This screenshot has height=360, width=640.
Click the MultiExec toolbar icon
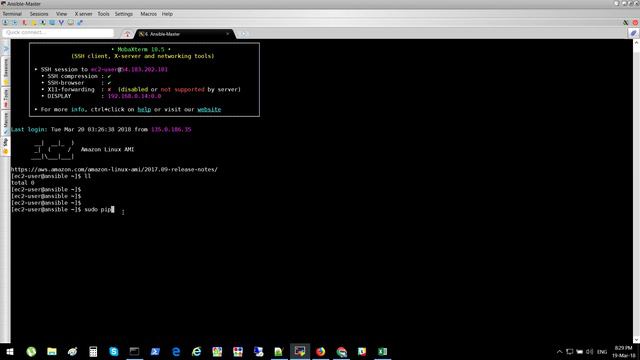click(71, 22)
